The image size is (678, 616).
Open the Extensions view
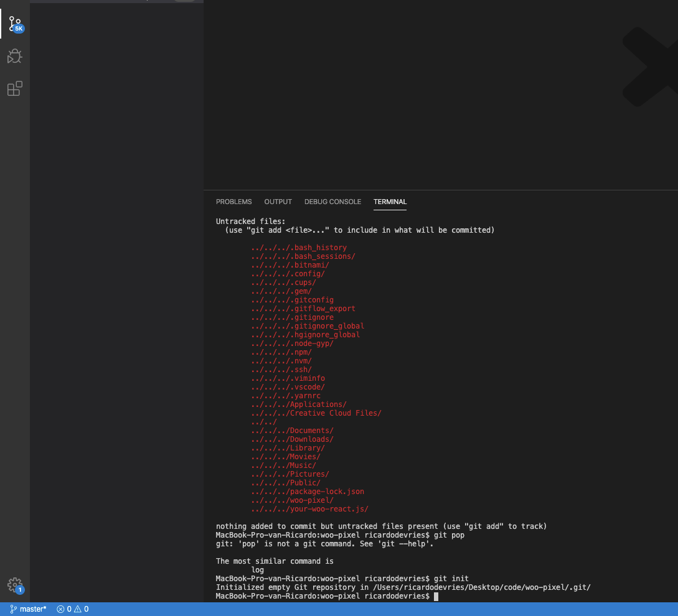pyautogui.click(x=14, y=88)
